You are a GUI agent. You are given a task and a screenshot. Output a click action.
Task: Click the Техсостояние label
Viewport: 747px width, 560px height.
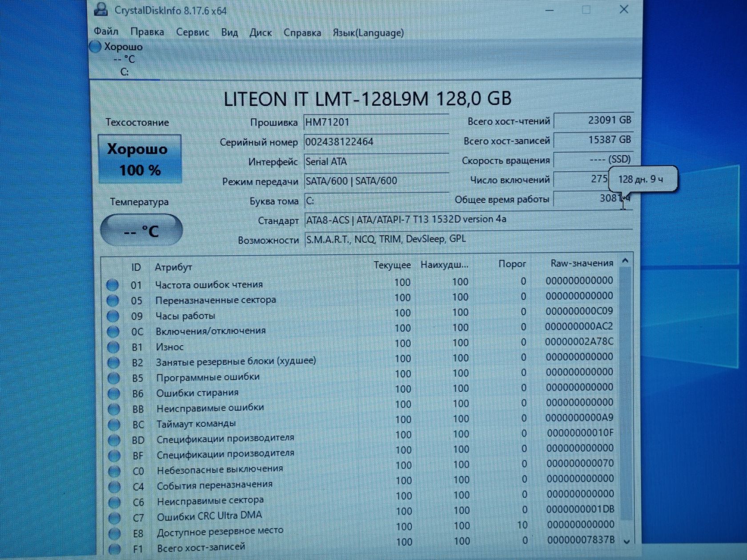pos(137,122)
